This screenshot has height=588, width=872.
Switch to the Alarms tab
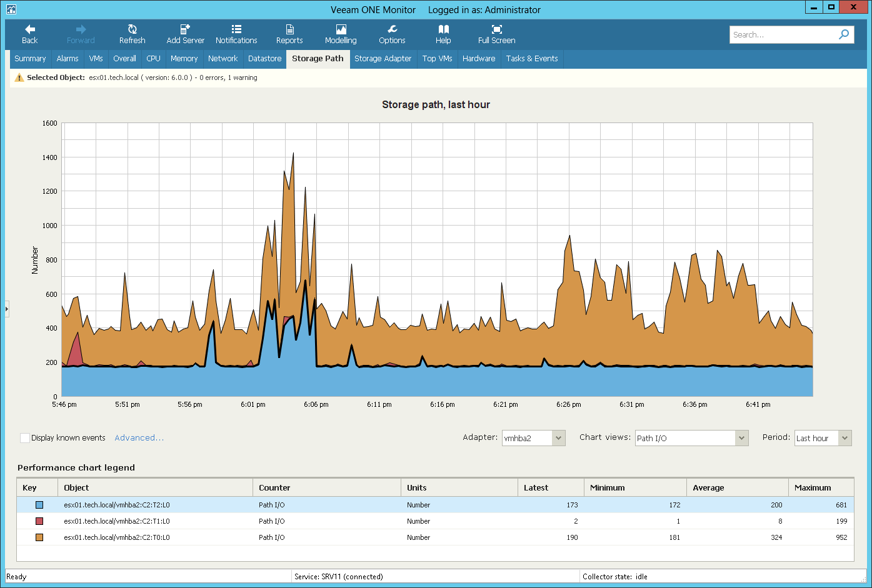pyautogui.click(x=68, y=59)
